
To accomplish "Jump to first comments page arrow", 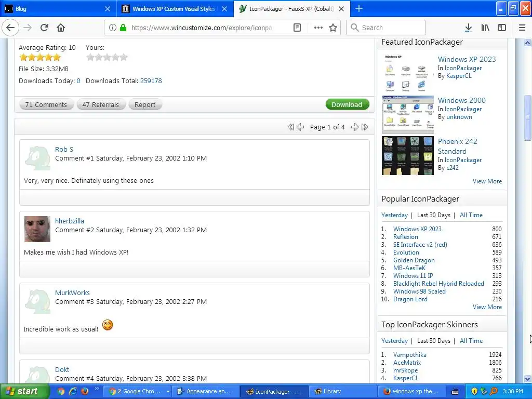I will (x=290, y=127).
